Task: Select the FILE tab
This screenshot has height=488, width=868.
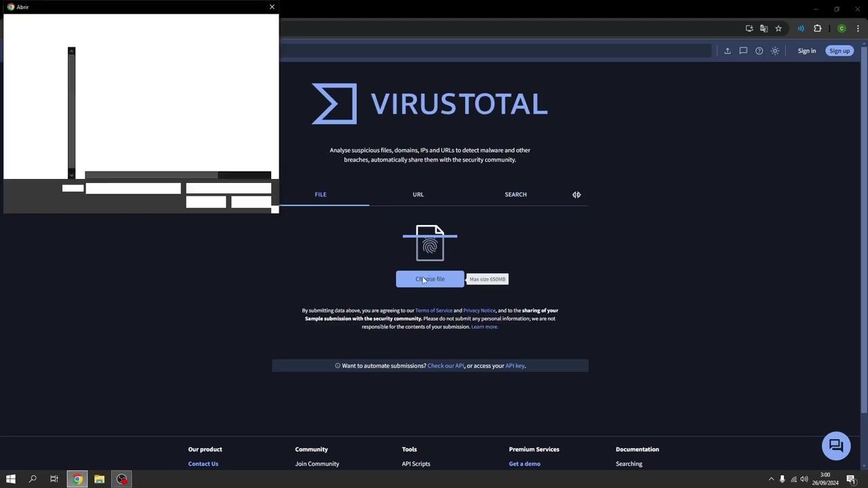Action: coord(321,195)
